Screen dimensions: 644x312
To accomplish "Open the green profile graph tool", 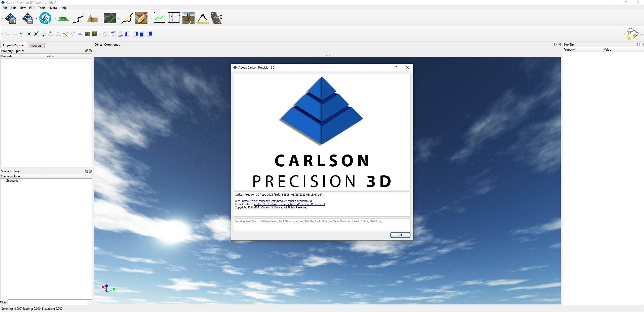I will (x=160, y=18).
